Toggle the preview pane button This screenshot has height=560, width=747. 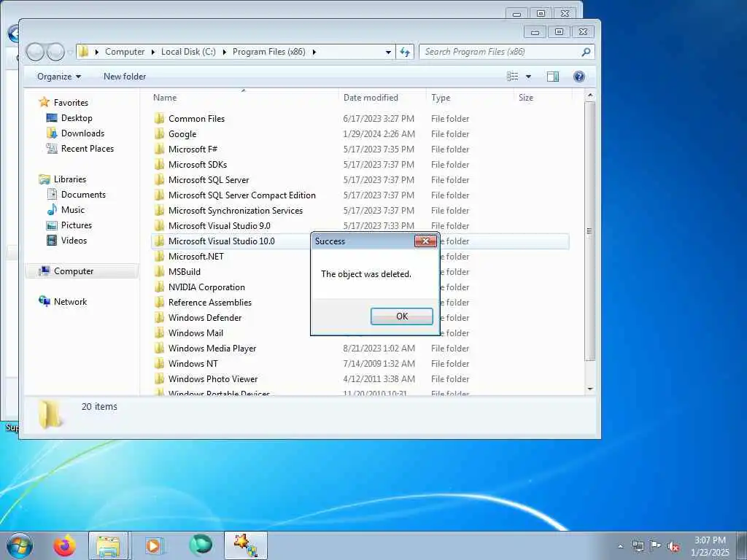point(553,77)
